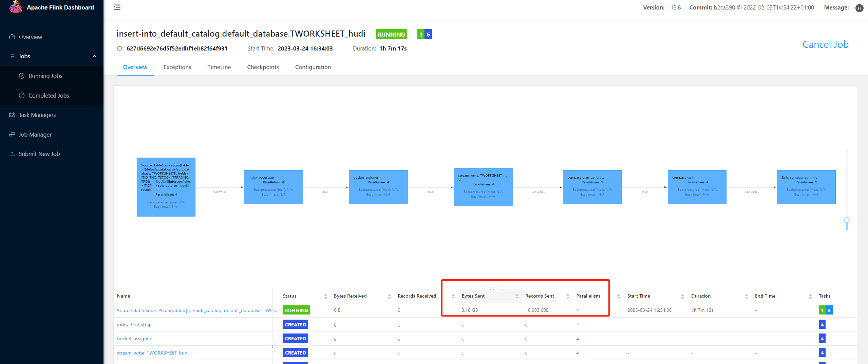Open the stream_write: TWORKSHEET_hudi row link
Viewport: 868px width, 364px height.
click(x=153, y=353)
